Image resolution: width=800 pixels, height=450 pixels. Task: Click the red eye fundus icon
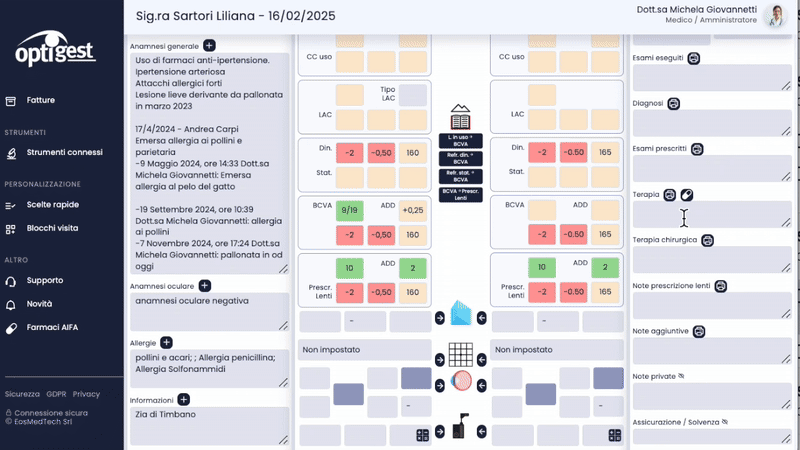point(461,381)
